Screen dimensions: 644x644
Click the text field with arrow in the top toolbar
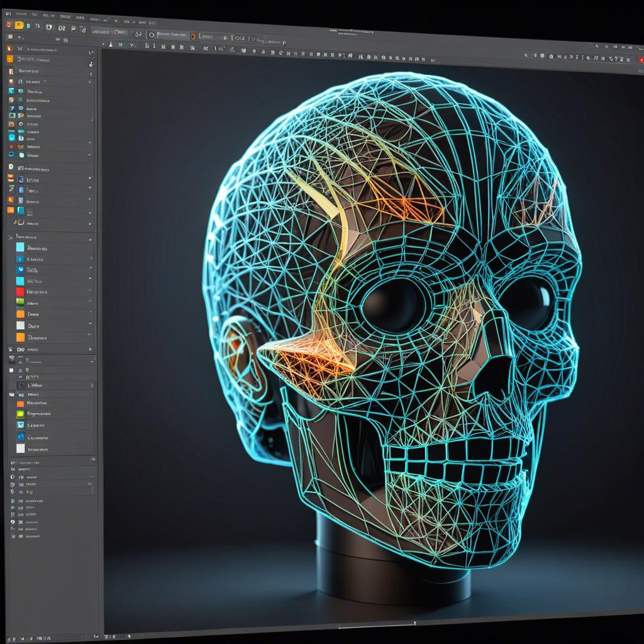pyautogui.click(x=213, y=37)
